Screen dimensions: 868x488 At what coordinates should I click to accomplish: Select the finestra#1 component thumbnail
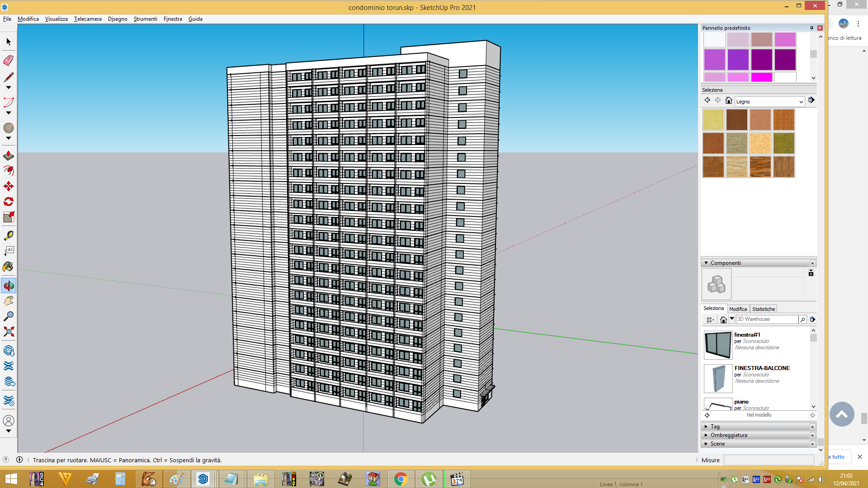click(x=718, y=345)
